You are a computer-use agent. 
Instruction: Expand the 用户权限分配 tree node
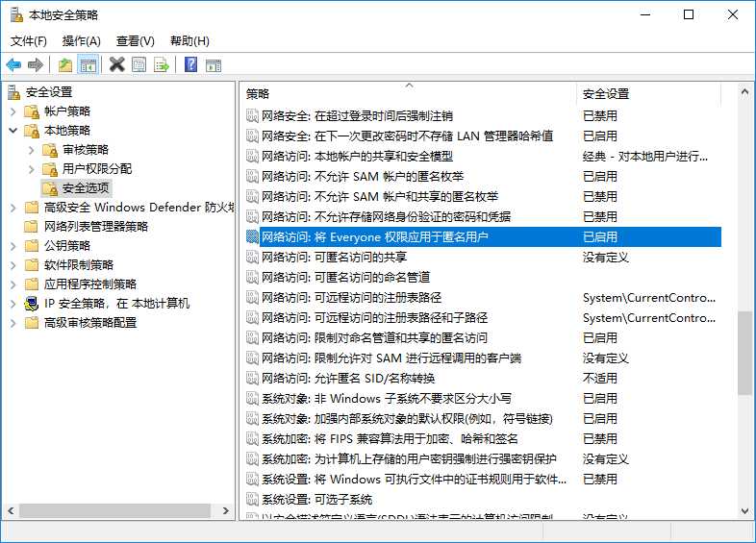(x=32, y=169)
